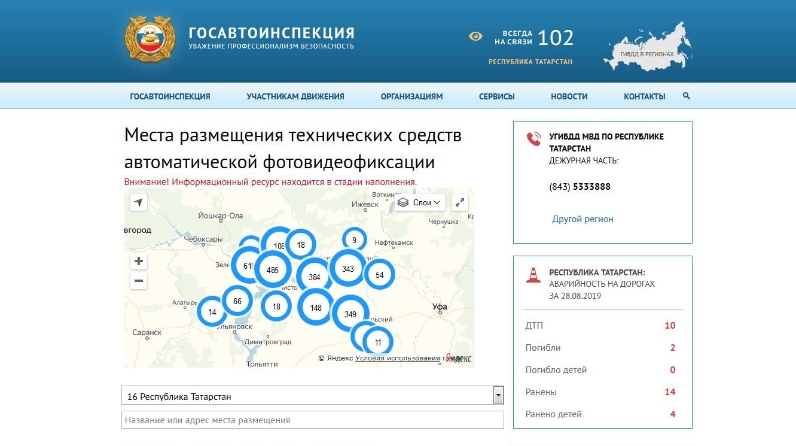Open the Участникам движения menu

click(x=295, y=96)
